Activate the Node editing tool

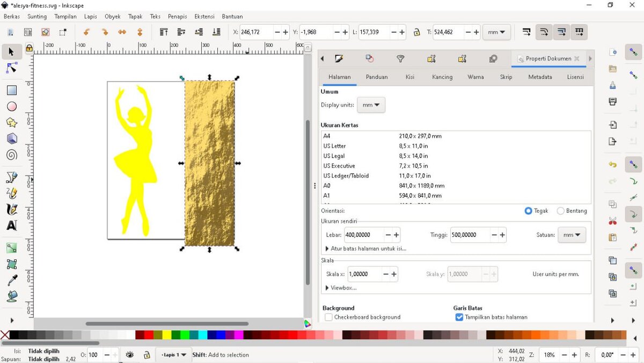pyautogui.click(x=11, y=68)
